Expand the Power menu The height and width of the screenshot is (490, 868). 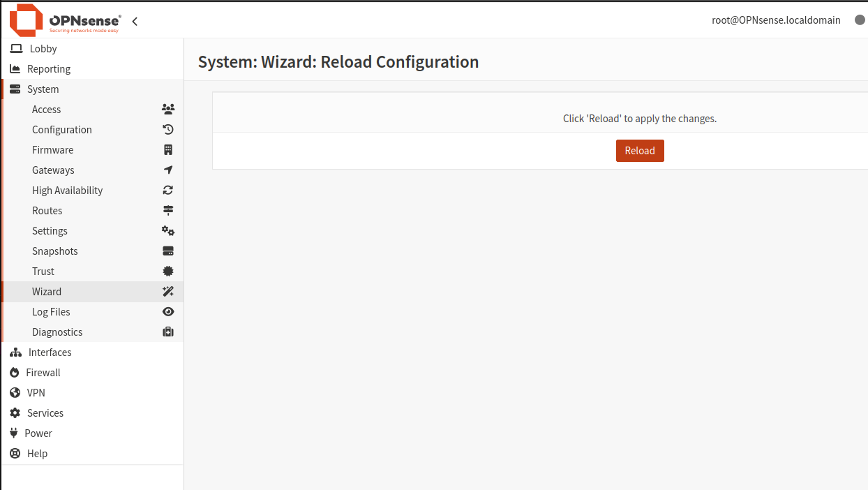click(92, 433)
